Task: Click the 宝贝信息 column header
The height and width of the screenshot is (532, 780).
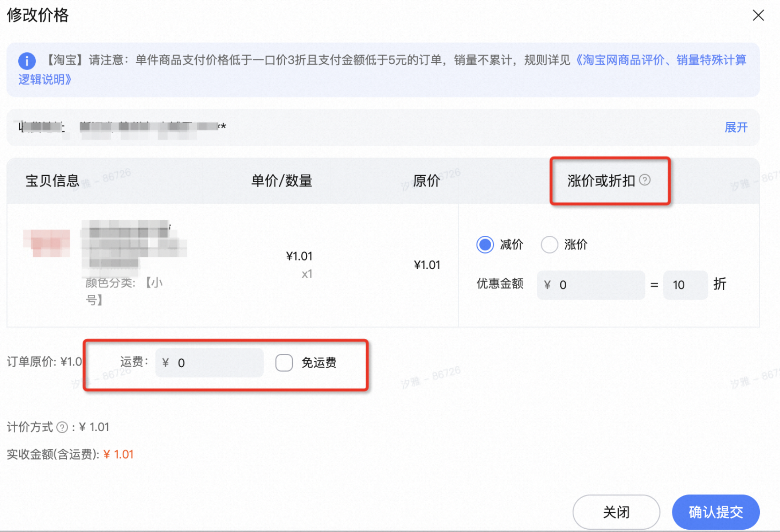Action: [x=52, y=181]
